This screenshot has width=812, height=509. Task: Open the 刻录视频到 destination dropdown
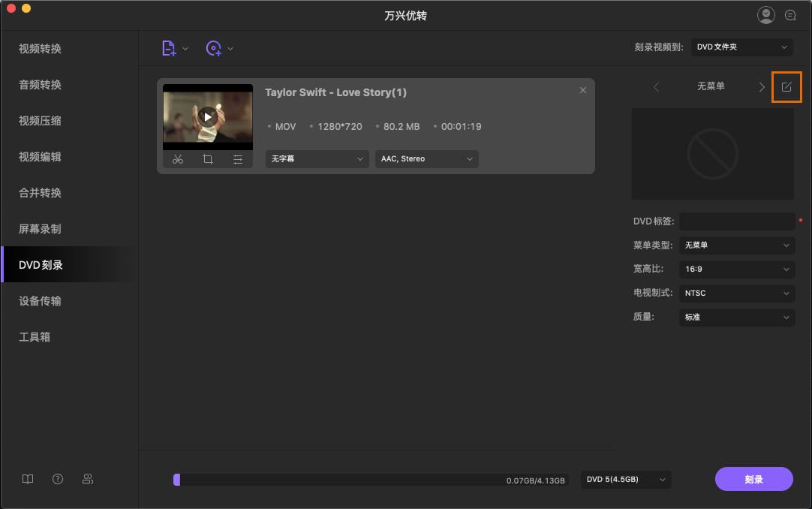click(741, 47)
